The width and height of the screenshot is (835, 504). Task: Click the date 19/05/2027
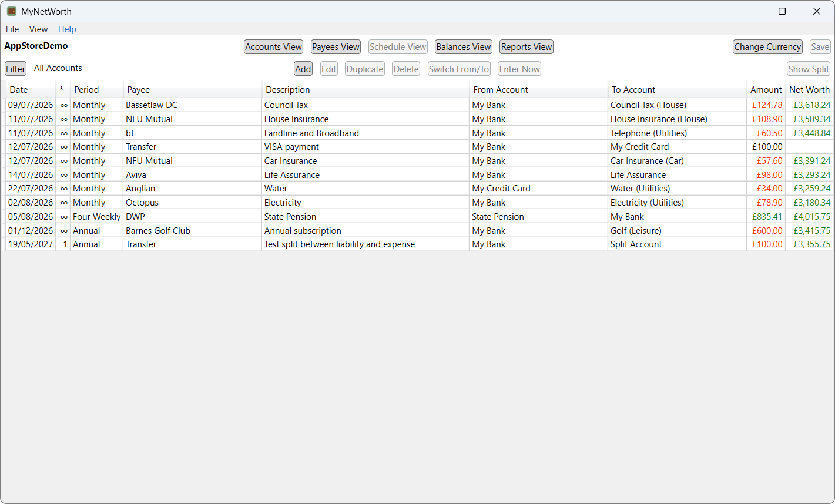pos(31,244)
